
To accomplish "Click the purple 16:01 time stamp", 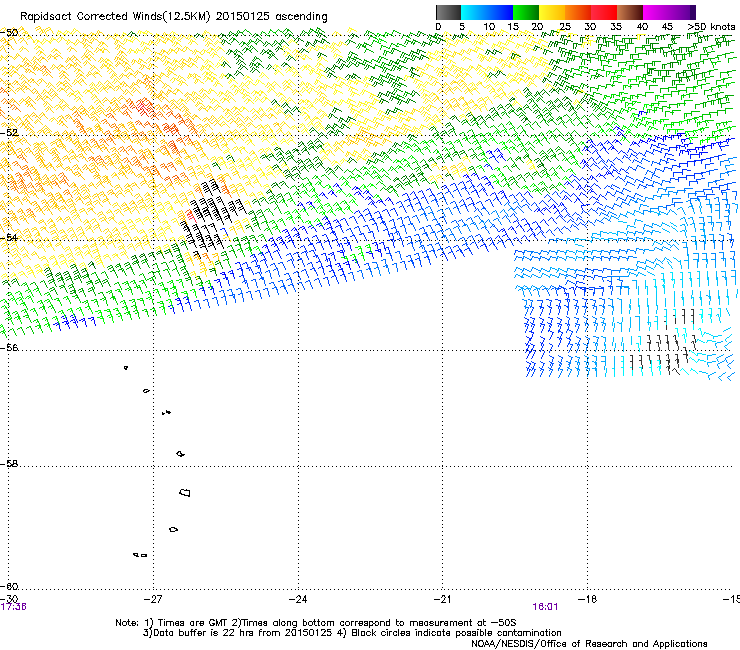I will [545, 607].
